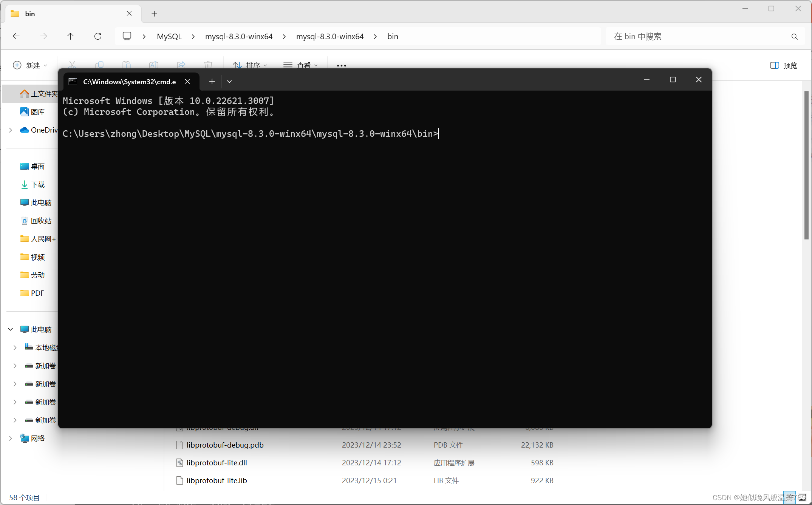This screenshot has height=505, width=812.
Task: Select MySQL in the breadcrumb path
Action: (169, 37)
